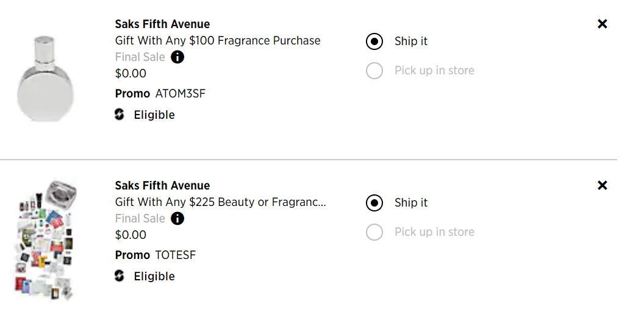Click Eligible label on the first gift

(x=154, y=115)
